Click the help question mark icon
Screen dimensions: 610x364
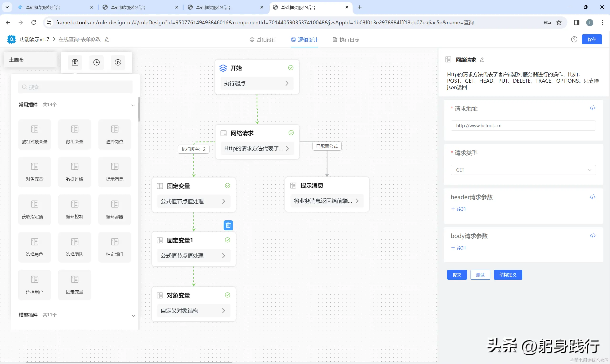click(x=574, y=40)
